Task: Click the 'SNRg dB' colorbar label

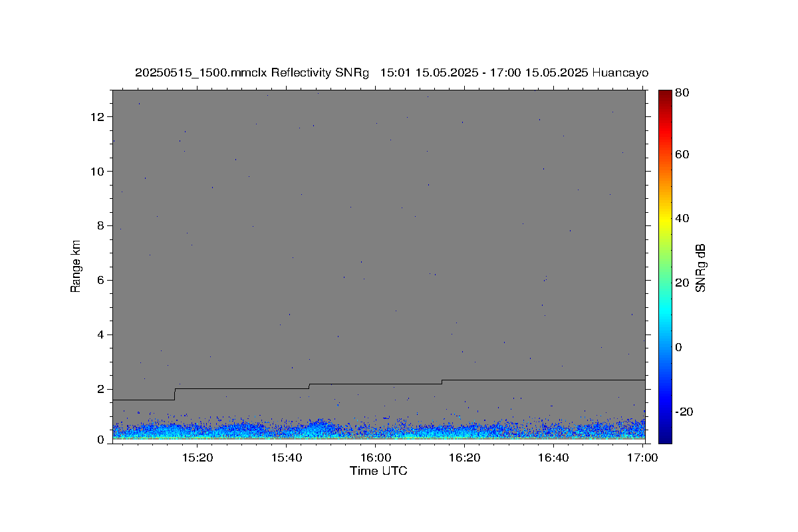Action: [x=700, y=268]
